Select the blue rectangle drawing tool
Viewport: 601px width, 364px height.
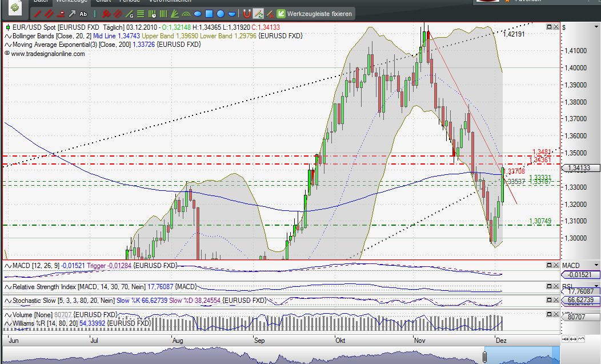(x=209, y=14)
